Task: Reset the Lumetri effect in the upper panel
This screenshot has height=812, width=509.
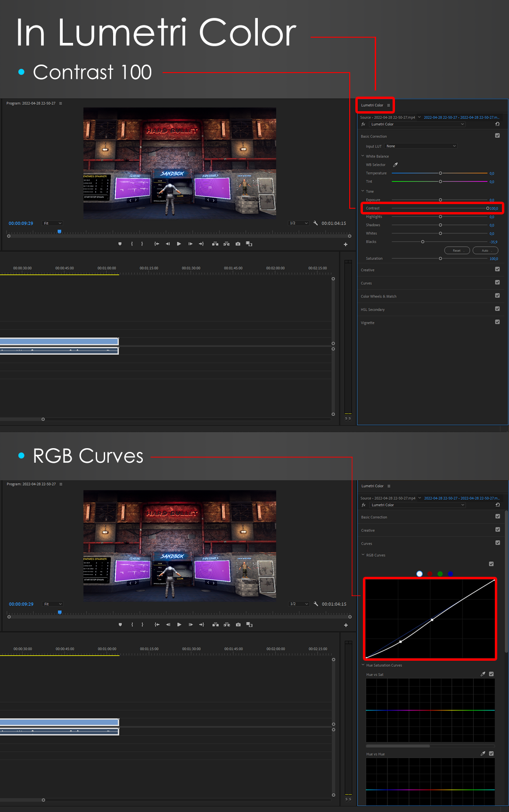Action: click(x=497, y=124)
